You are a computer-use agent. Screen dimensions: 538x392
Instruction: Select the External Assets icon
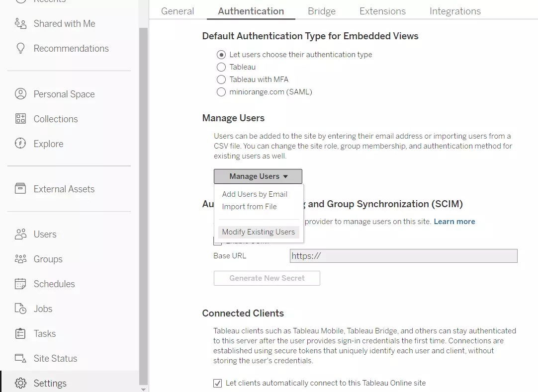click(x=20, y=189)
